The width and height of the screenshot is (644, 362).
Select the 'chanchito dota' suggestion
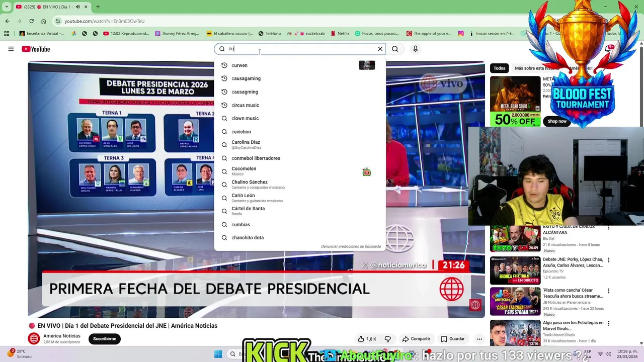(x=300, y=237)
